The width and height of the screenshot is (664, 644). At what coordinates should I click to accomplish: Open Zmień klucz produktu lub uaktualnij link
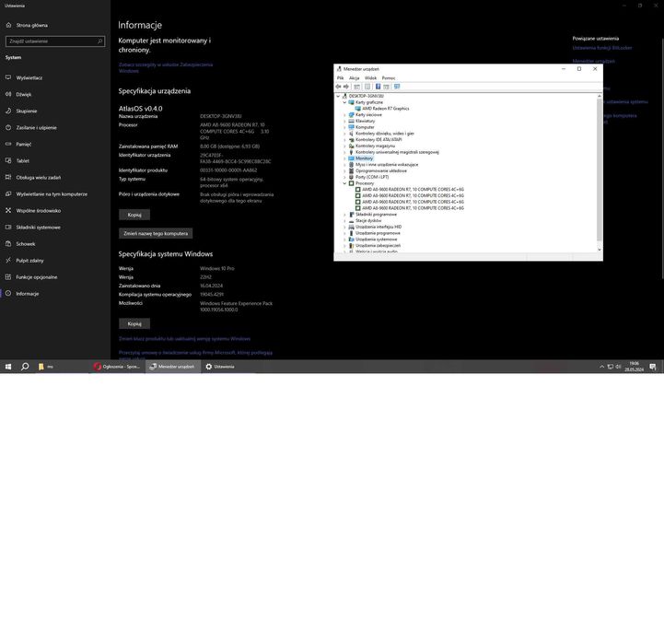[184, 339]
